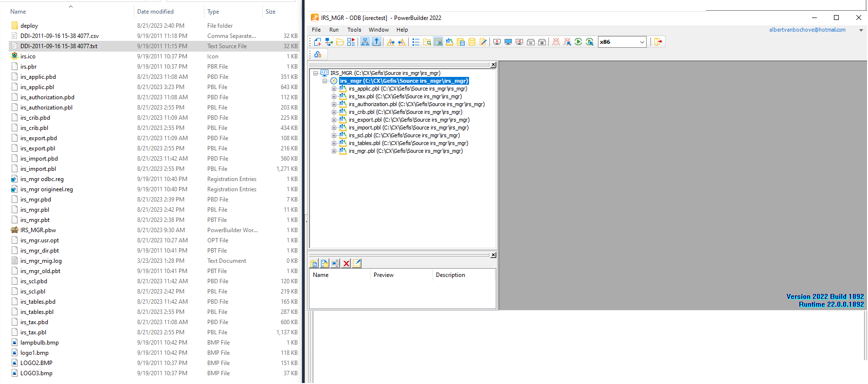This screenshot has height=384, width=868.
Task: Close the system tree panel
Action: click(x=493, y=64)
